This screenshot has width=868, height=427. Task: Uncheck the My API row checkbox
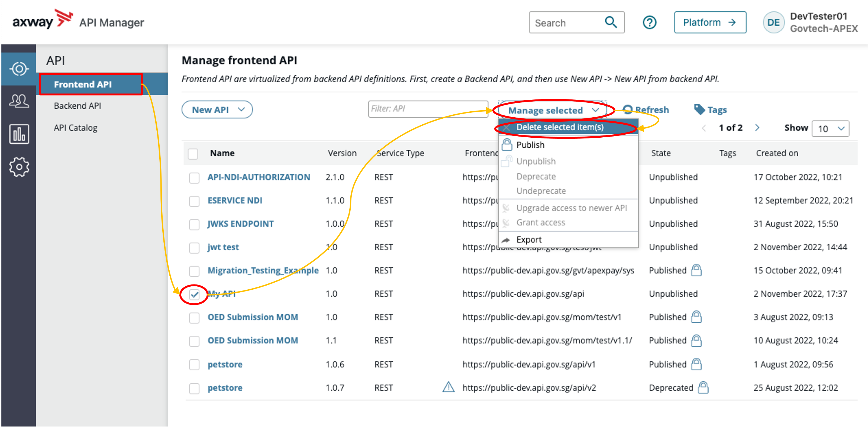pyautogui.click(x=194, y=295)
